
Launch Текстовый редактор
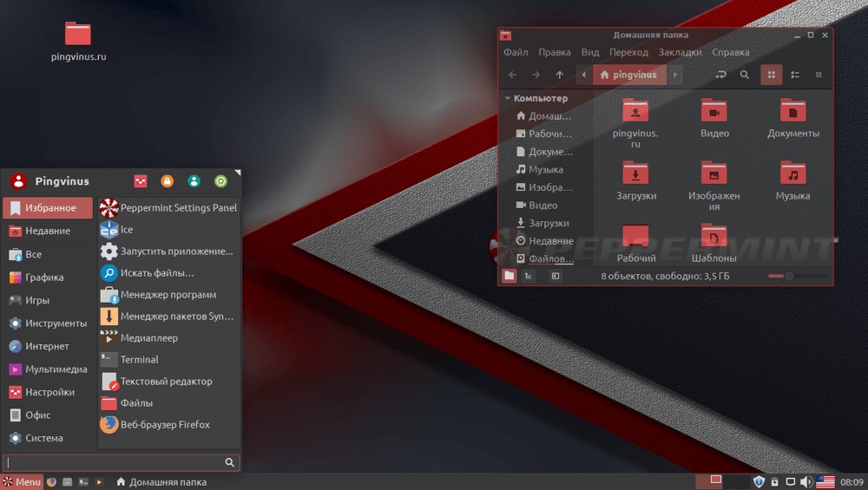coord(169,381)
